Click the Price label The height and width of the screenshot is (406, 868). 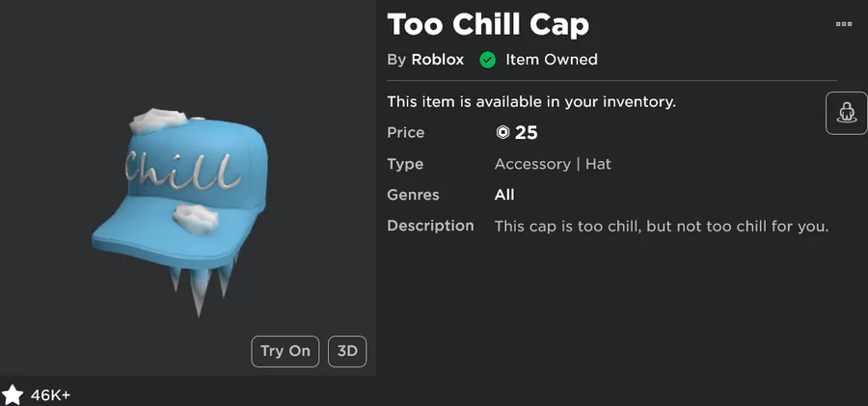[x=405, y=133]
